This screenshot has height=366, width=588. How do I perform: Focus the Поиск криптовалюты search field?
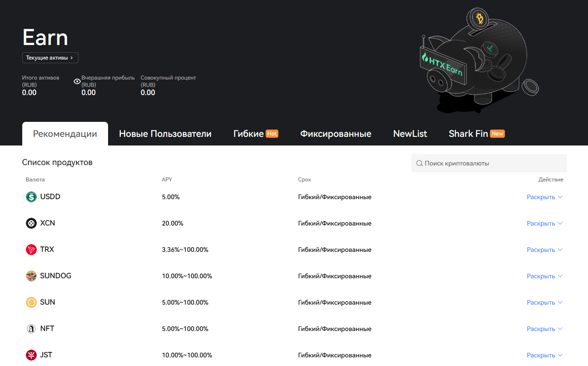tap(493, 163)
